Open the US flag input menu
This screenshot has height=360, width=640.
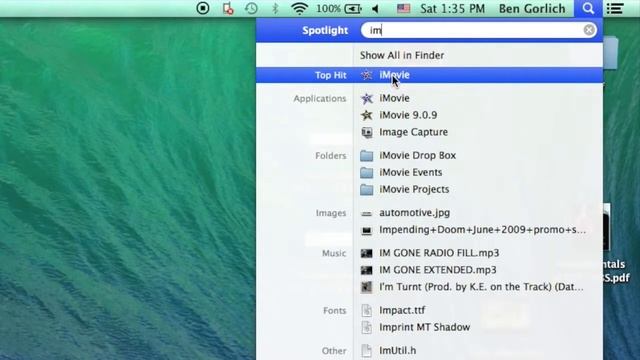[x=403, y=9]
